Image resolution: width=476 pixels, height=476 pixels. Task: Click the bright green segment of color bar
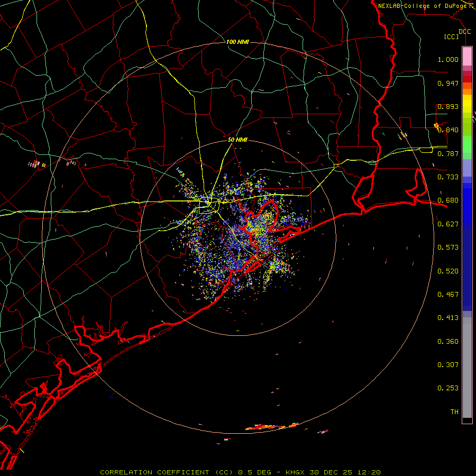coord(467,144)
